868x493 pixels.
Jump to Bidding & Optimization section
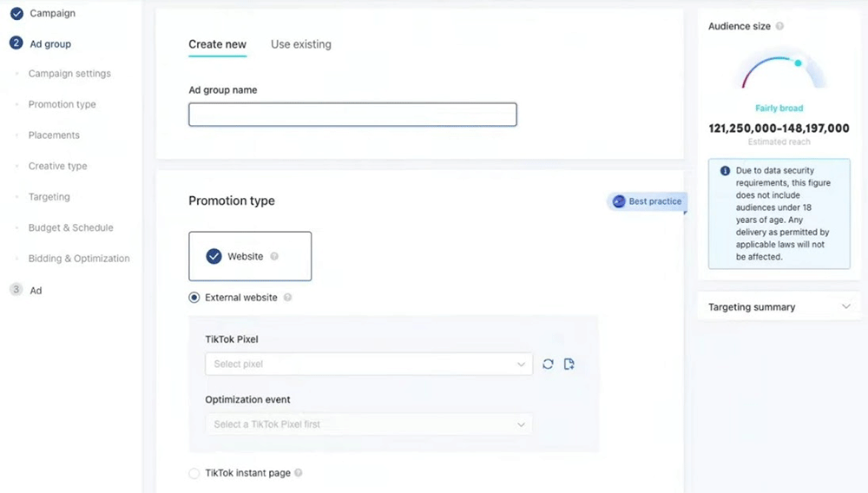79,259
